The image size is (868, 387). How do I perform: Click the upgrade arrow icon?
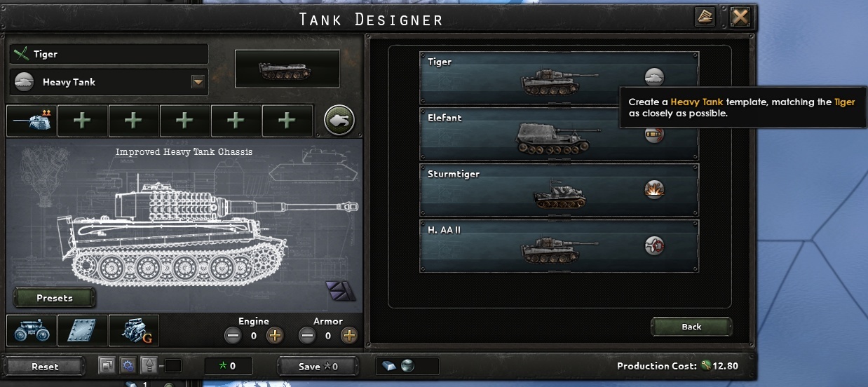[x=149, y=366]
